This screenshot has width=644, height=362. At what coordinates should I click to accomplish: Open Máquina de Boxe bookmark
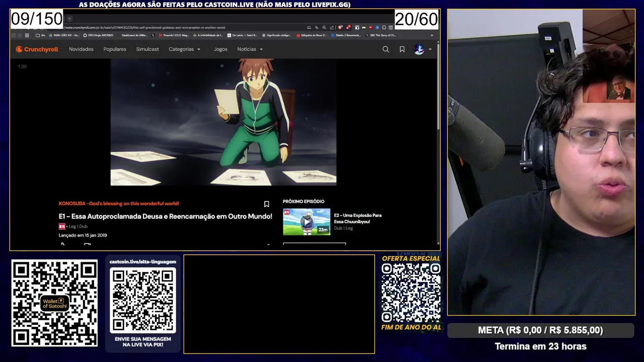pos(311,35)
